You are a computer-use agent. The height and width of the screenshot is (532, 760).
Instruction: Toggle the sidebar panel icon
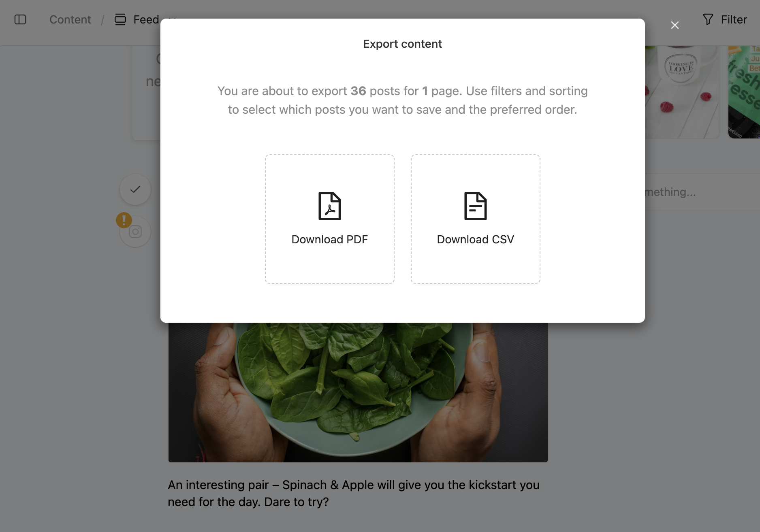pos(20,19)
